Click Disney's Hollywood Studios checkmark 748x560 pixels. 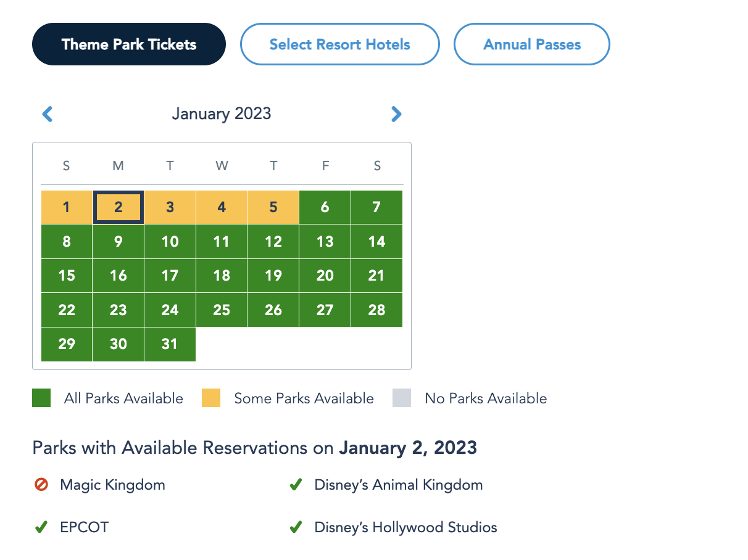tap(296, 528)
